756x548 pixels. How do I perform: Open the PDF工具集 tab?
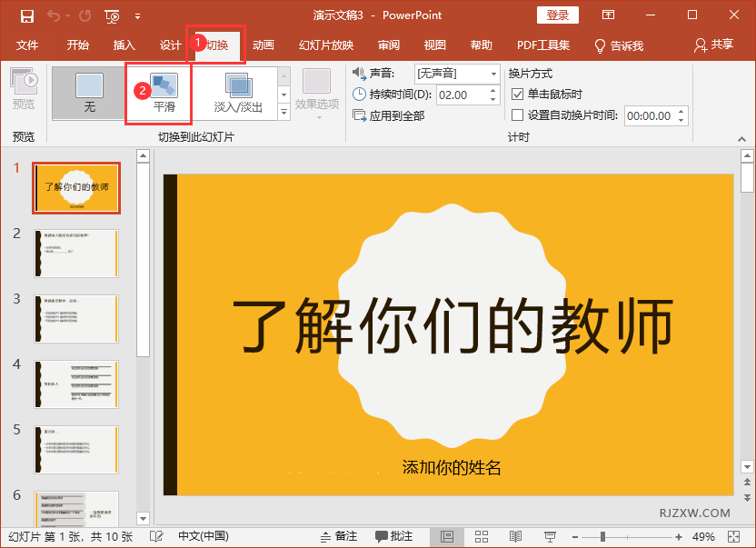point(543,45)
